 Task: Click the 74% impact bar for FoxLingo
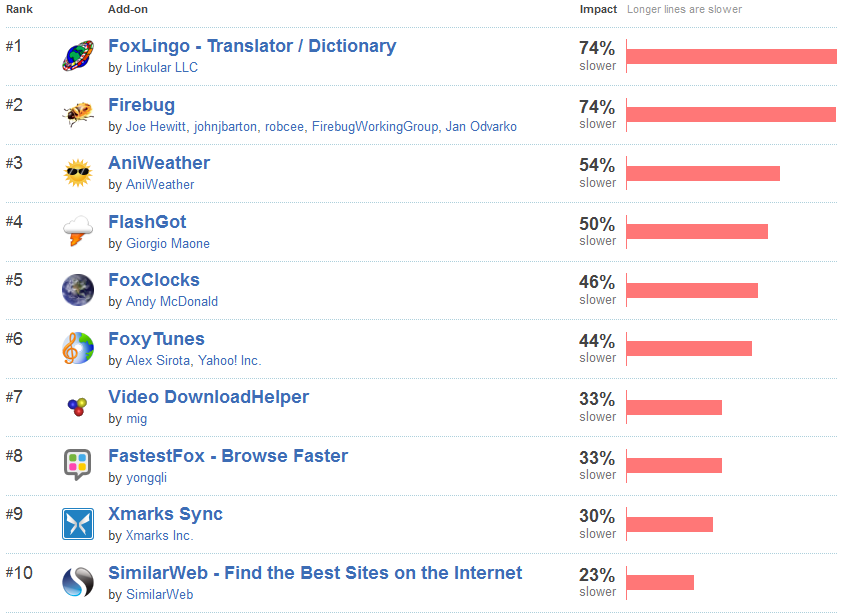tap(731, 56)
